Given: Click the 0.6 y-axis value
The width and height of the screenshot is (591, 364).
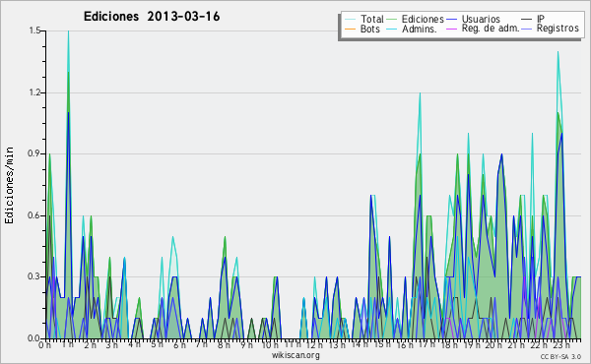Looking at the screenshot, I should coord(34,215).
